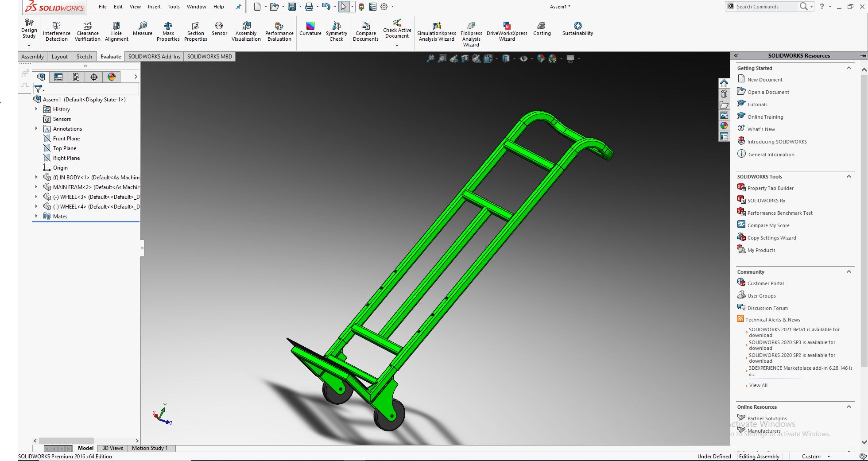
Task: Open the DisplayManager tab icon
Action: [x=112, y=77]
